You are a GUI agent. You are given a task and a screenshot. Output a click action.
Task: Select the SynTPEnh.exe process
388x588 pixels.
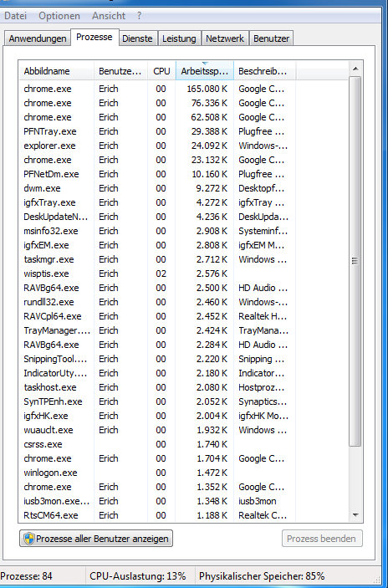pyautogui.click(x=183, y=402)
